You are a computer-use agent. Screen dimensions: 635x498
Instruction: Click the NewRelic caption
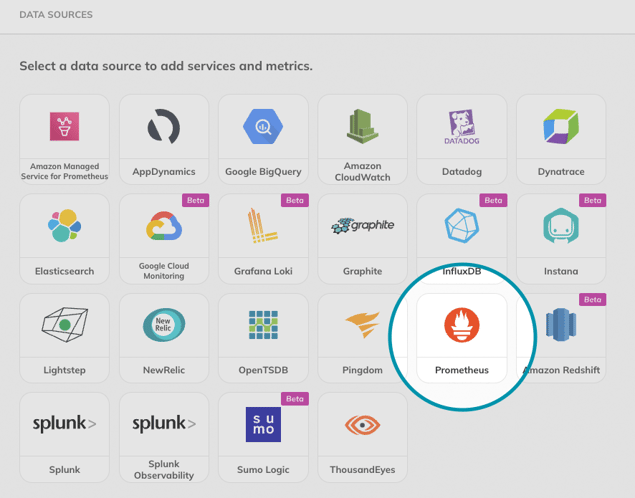[164, 370]
